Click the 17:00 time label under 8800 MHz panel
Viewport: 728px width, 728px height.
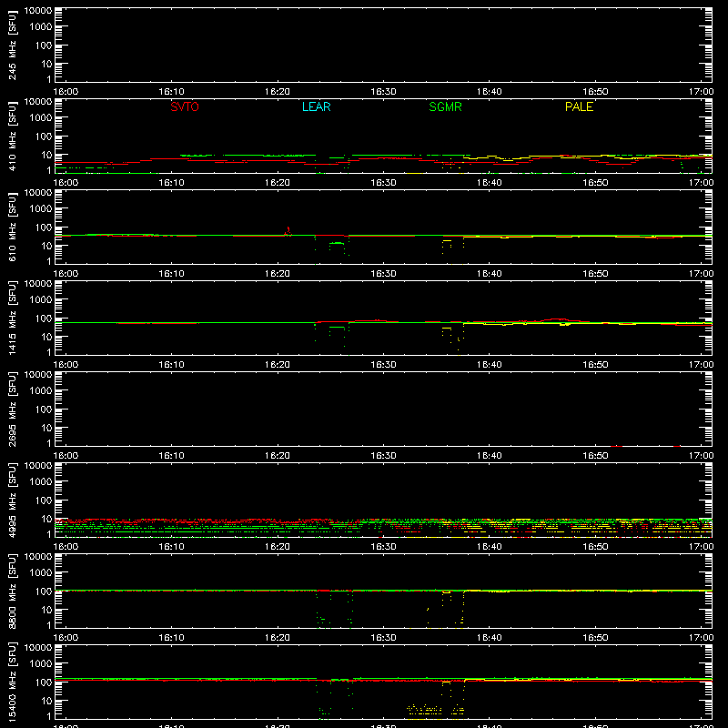701,638
